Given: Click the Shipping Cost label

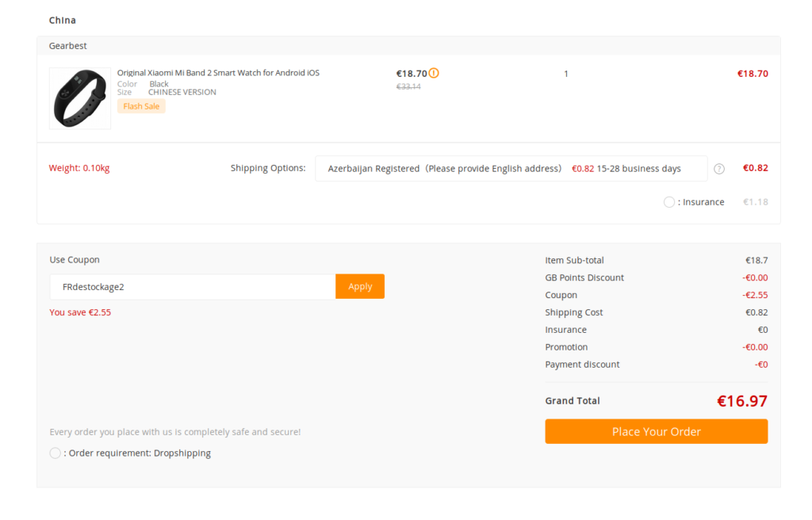Looking at the screenshot, I should click(574, 312).
